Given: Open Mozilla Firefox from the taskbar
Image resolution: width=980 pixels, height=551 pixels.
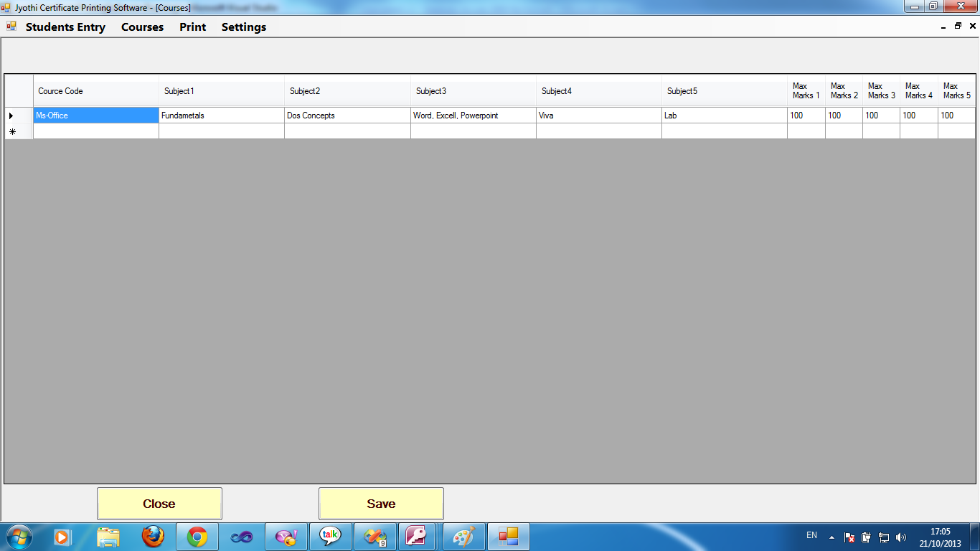Looking at the screenshot, I should pyautogui.click(x=152, y=536).
